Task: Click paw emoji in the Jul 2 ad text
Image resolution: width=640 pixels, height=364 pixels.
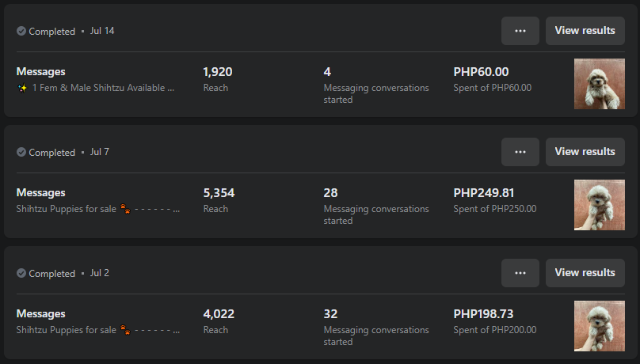Action: point(125,330)
